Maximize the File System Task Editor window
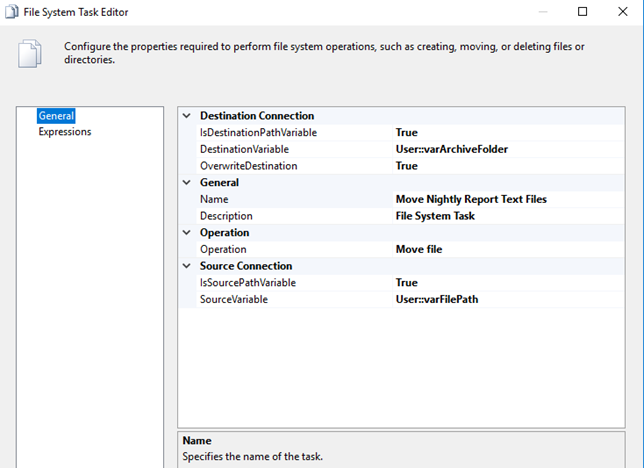 (x=583, y=12)
